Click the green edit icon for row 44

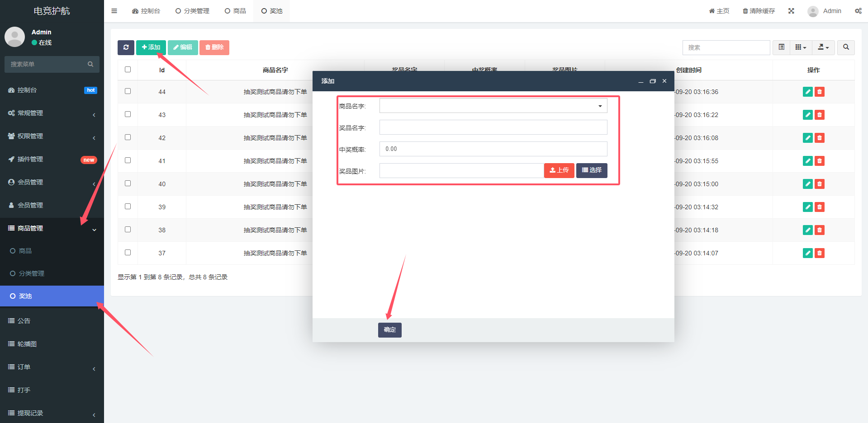click(807, 92)
